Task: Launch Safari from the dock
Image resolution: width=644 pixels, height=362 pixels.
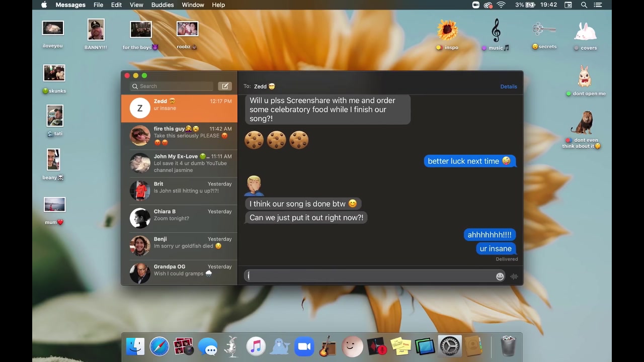Action: (x=159, y=346)
